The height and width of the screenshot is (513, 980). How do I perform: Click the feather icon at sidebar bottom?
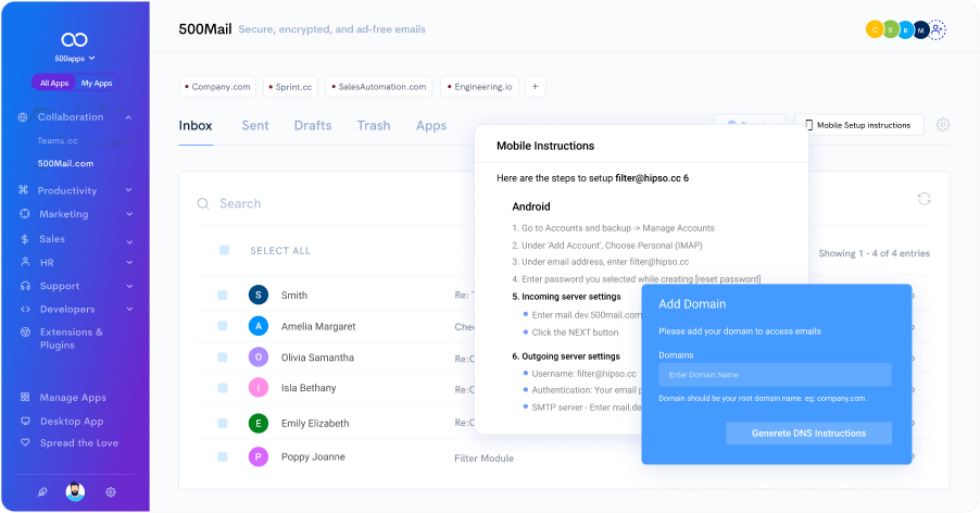tap(42, 492)
